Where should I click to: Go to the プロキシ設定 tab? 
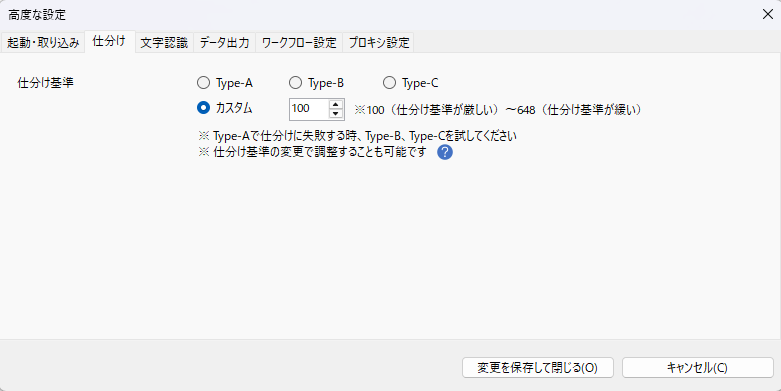[379, 43]
